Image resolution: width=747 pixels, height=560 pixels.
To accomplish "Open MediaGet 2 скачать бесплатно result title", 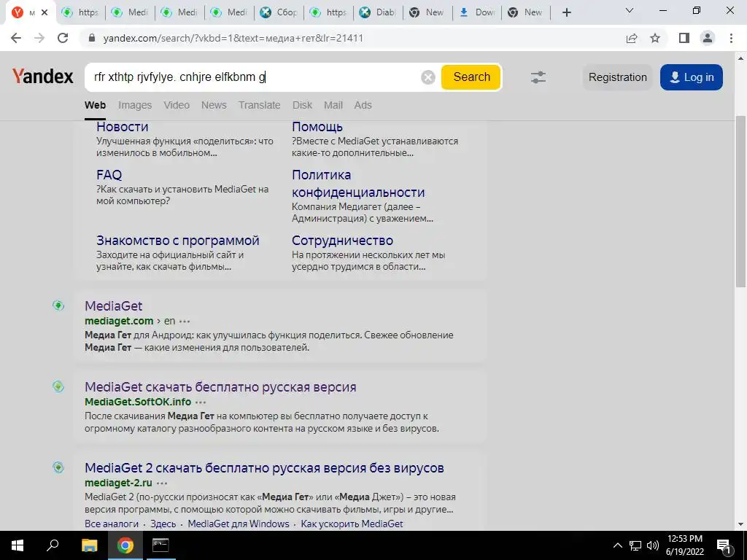I will coord(264,467).
